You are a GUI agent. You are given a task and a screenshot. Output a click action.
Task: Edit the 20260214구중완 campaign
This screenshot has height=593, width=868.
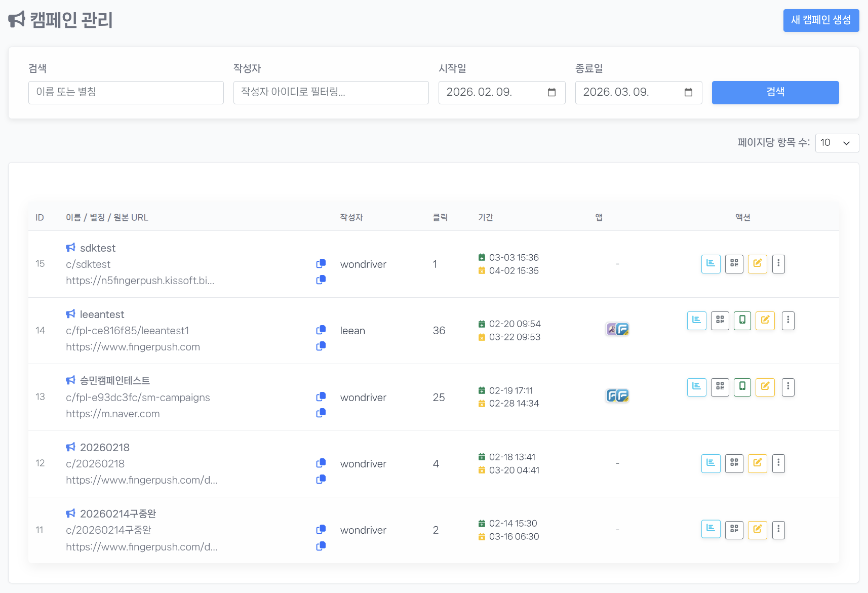pos(757,530)
